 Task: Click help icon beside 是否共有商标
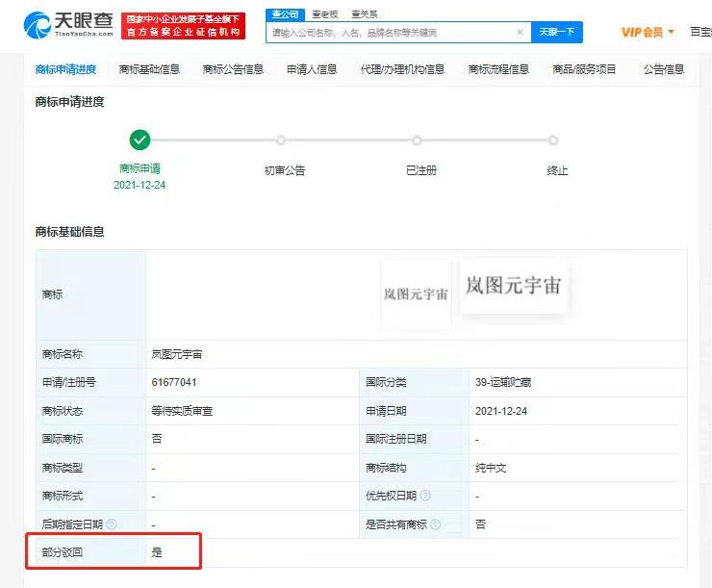(436, 524)
